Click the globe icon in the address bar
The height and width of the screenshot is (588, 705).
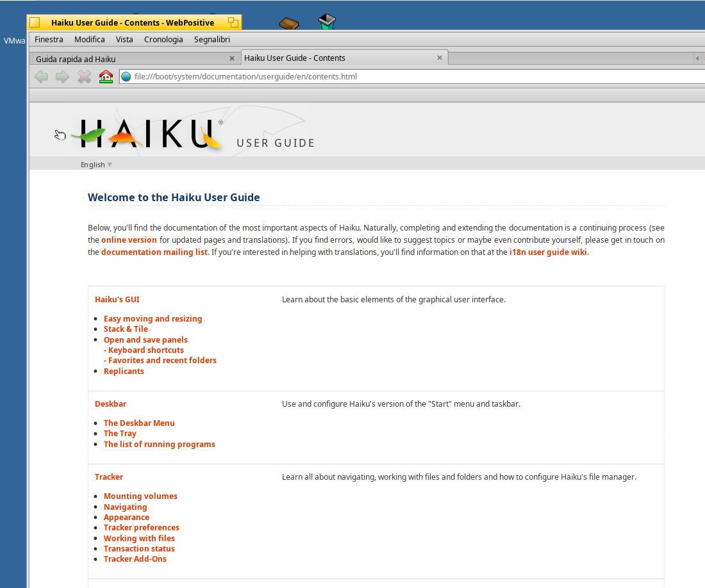pyautogui.click(x=126, y=77)
